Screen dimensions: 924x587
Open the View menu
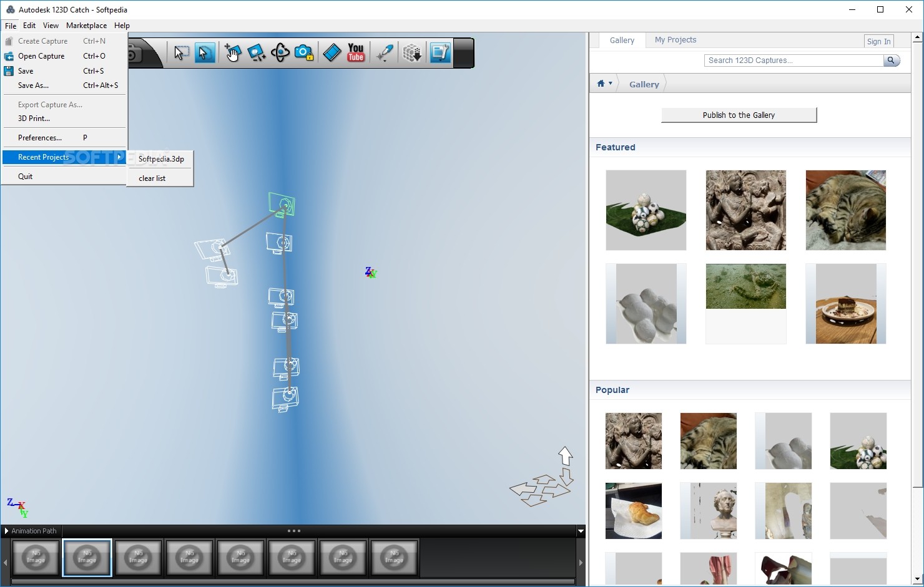51,26
